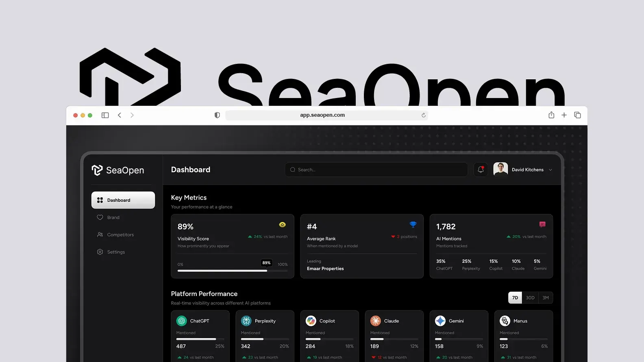Click the app.seaopen.com address bar
This screenshot has width=644, height=362.
(326, 115)
